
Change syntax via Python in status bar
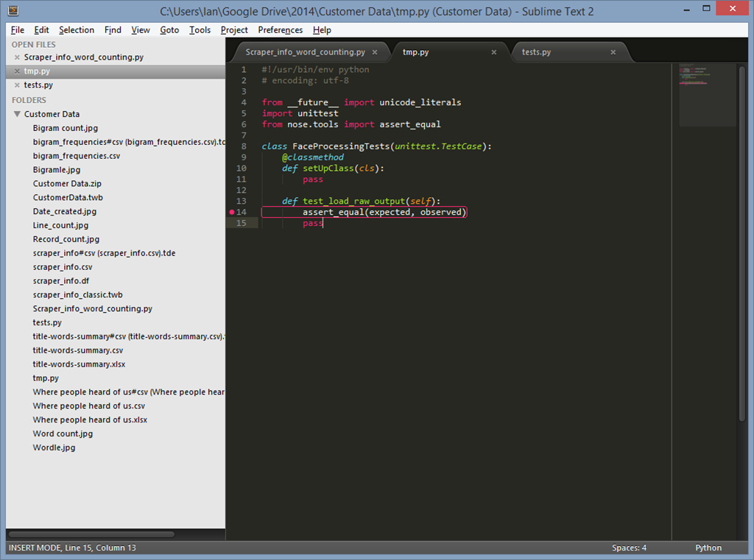point(708,547)
